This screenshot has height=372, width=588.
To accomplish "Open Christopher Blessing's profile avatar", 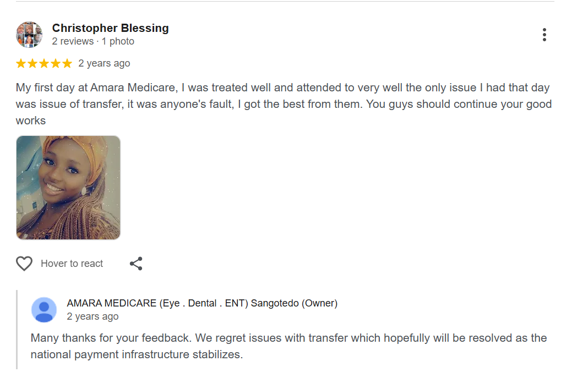I will pyautogui.click(x=29, y=35).
